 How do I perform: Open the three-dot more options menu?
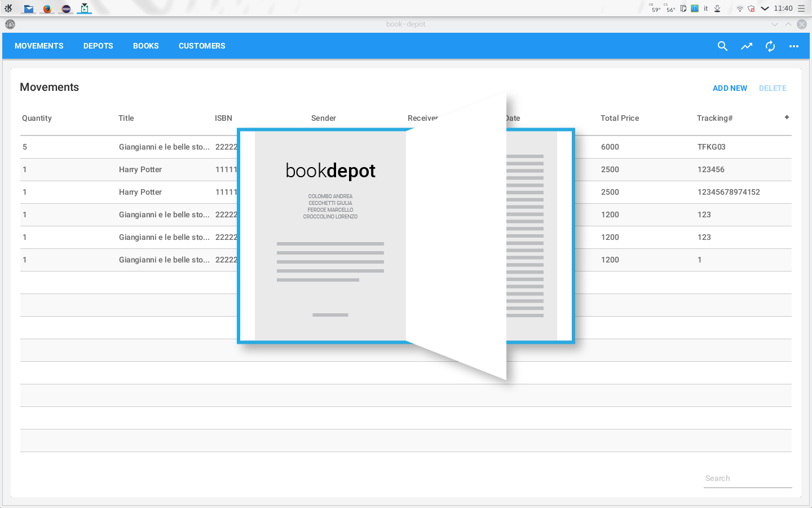point(794,46)
